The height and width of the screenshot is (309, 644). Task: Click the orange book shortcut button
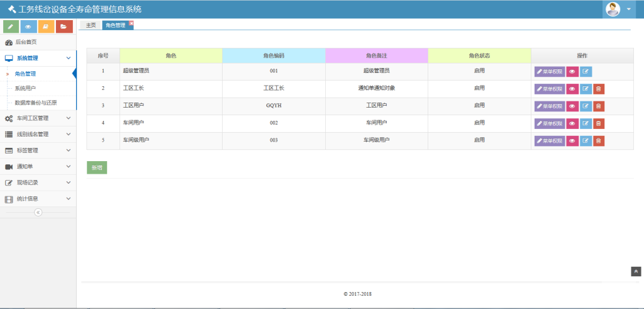pos(46,26)
